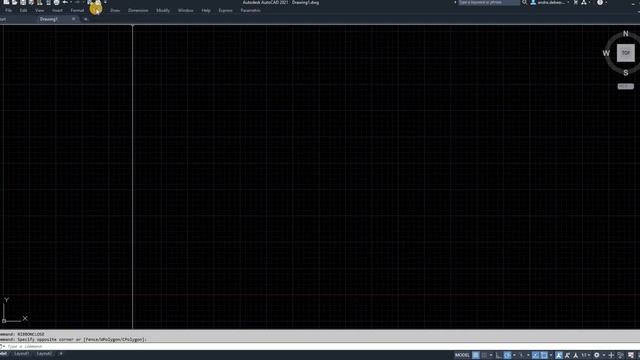
Task: Click the annotation monitor plus icon
Action: pyautogui.click(x=611, y=355)
